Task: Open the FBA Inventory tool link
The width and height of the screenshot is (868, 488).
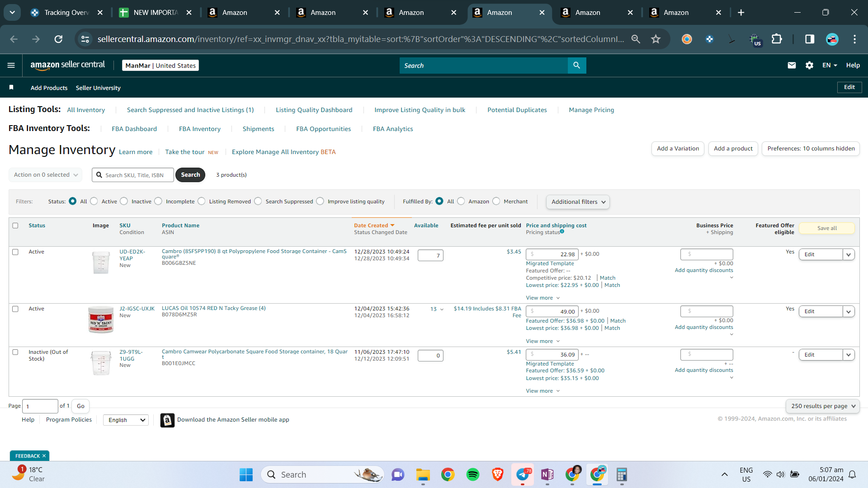Action: click(200, 129)
